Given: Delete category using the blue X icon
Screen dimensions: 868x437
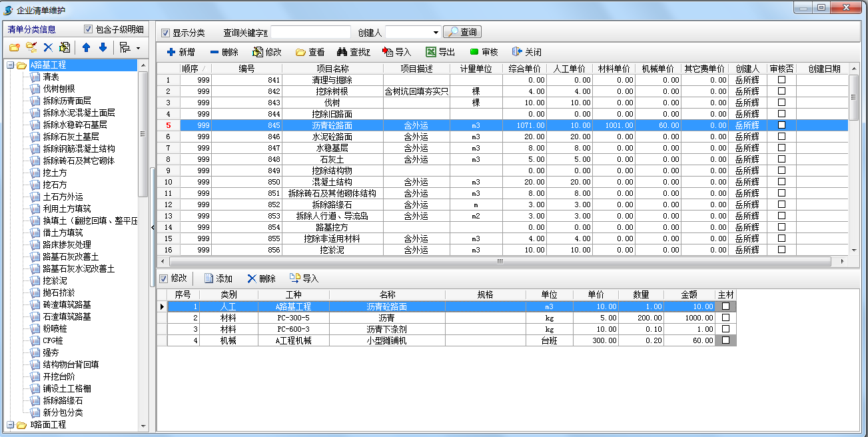Looking at the screenshot, I should (47, 46).
